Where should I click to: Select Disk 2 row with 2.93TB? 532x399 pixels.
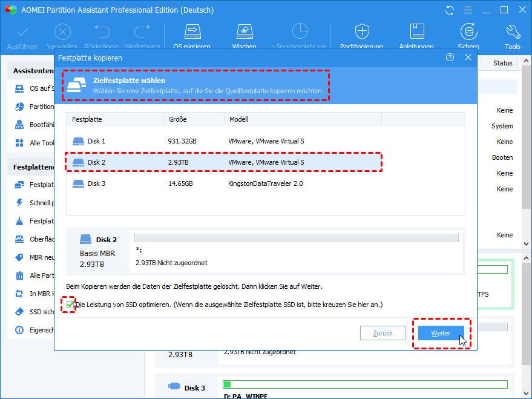coord(224,162)
